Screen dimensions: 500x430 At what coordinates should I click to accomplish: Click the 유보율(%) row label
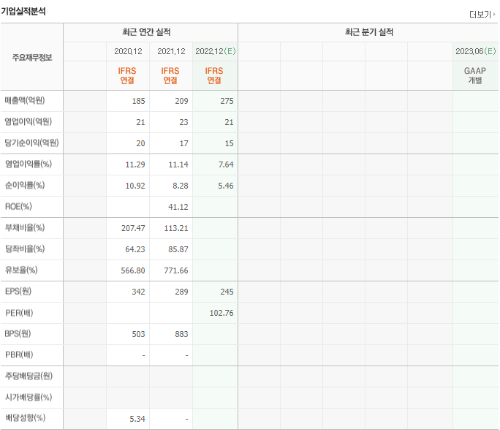[21, 270]
